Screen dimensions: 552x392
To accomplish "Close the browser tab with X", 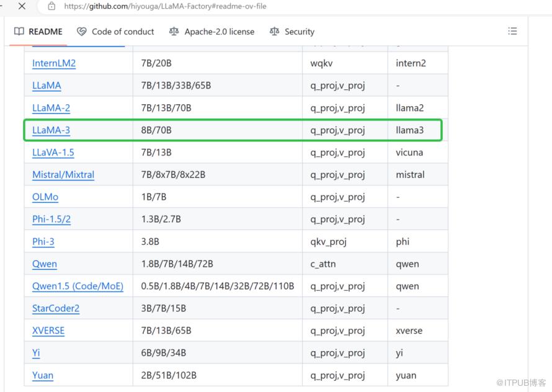I will click(x=22, y=6).
